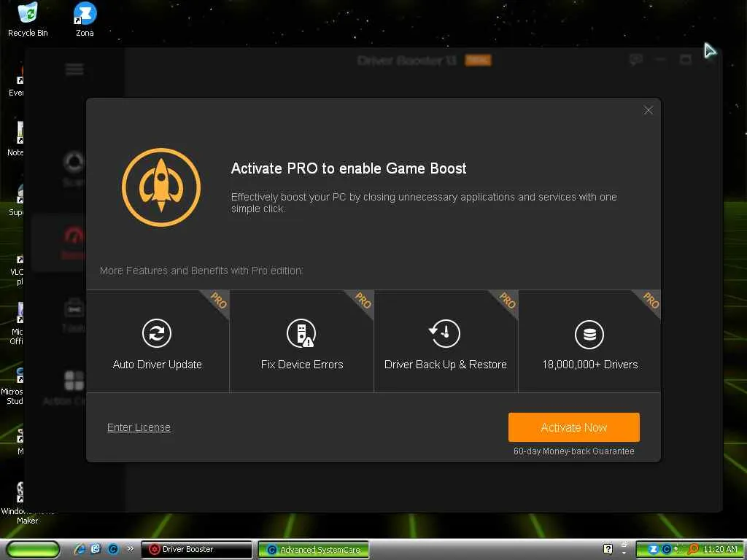Switch to Driver Booster taskbar button

pos(196,550)
